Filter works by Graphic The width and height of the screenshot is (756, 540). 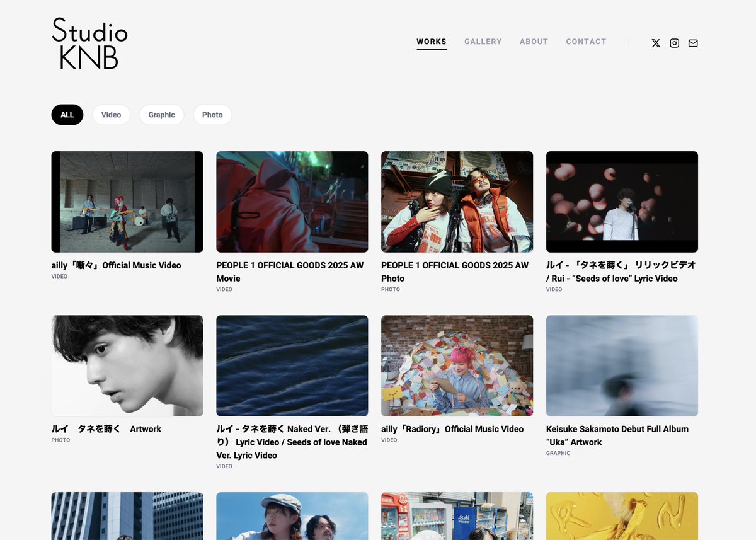click(162, 115)
